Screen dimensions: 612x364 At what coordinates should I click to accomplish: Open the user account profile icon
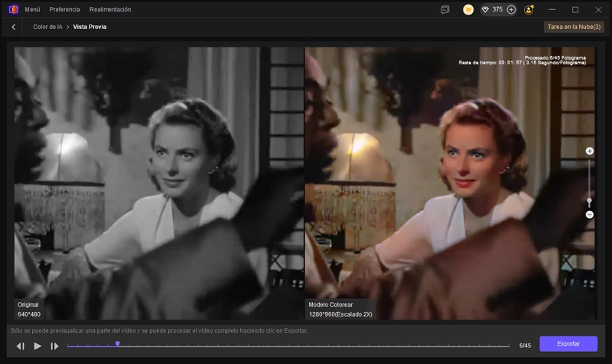click(529, 9)
